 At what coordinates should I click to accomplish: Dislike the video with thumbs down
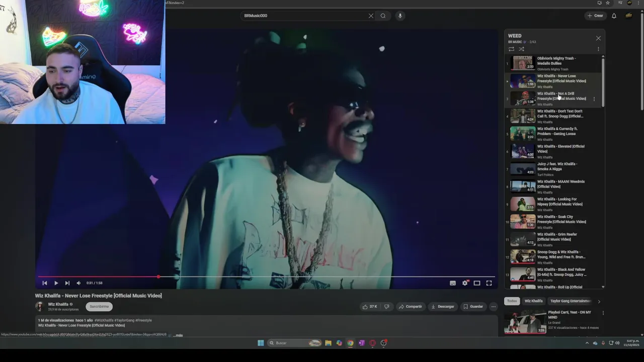pyautogui.click(x=387, y=306)
